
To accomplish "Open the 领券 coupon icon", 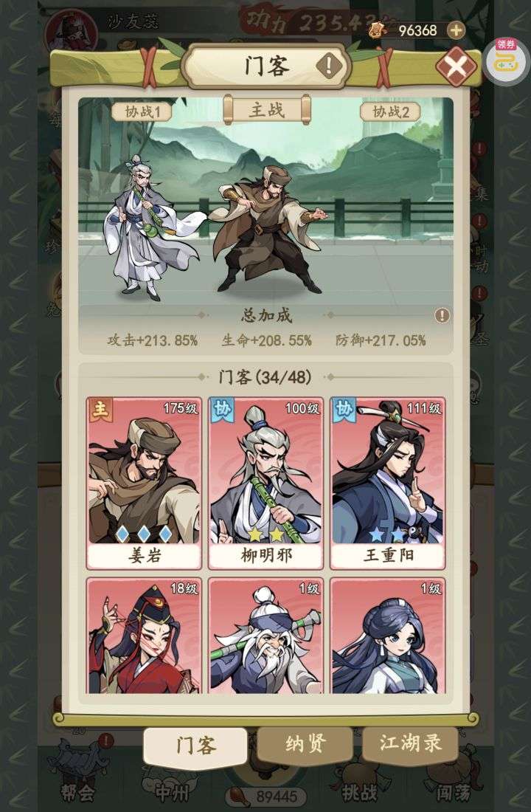I will click(x=504, y=61).
